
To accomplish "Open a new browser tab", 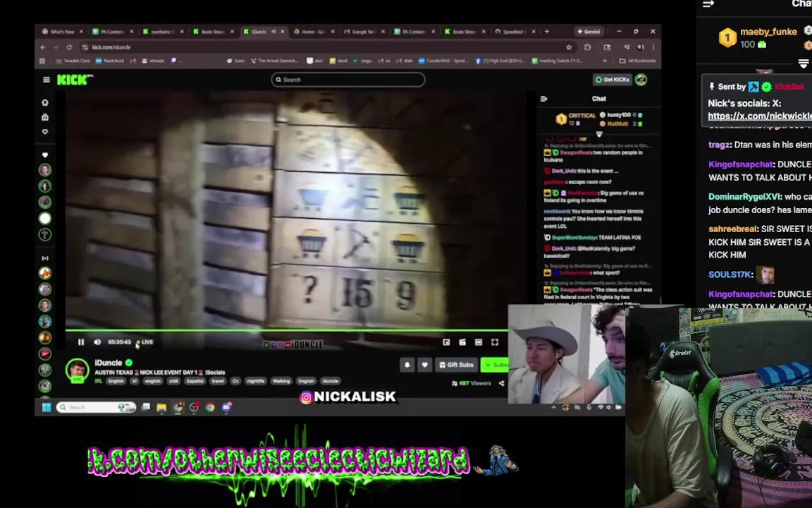I will [547, 32].
